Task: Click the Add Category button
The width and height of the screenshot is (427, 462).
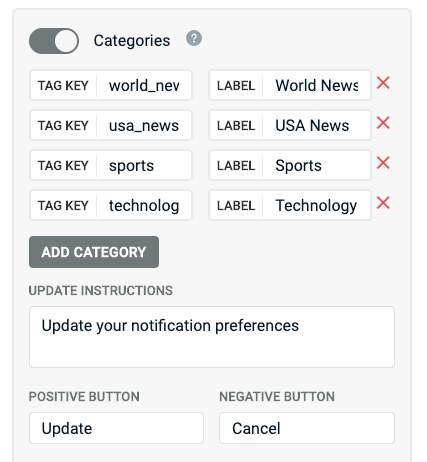Action: click(94, 252)
